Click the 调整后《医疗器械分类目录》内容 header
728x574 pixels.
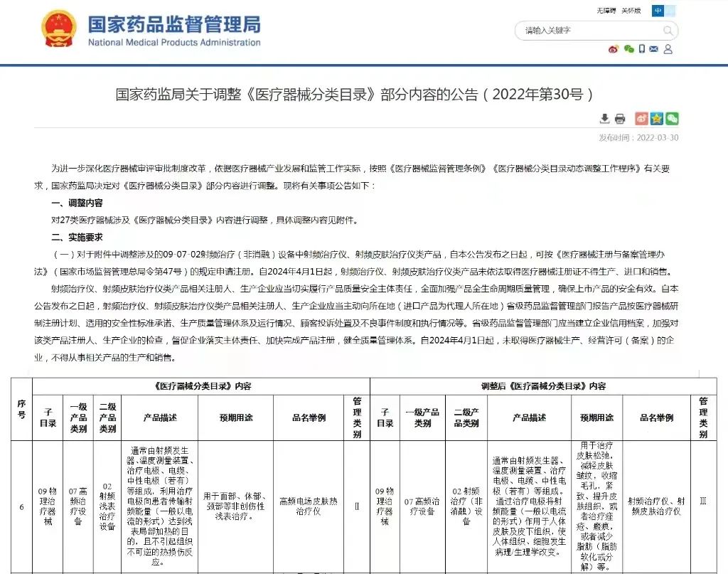point(543,386)
